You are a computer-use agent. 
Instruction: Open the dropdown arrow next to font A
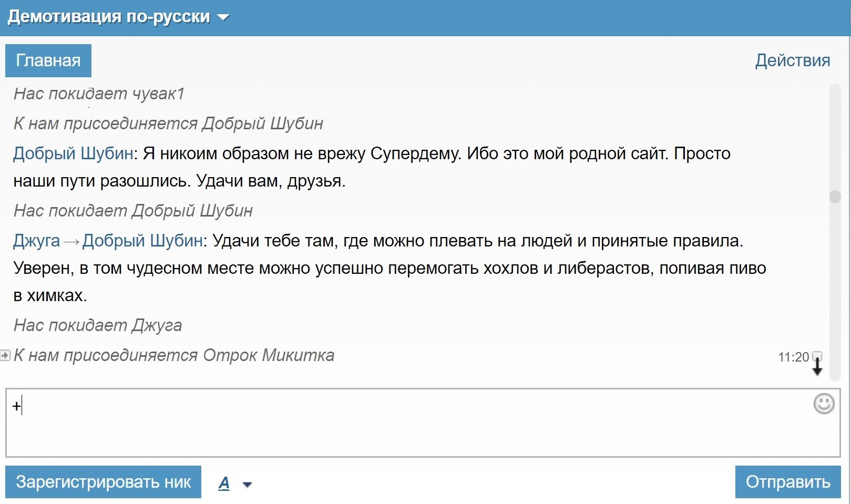(x=247, y=485)
